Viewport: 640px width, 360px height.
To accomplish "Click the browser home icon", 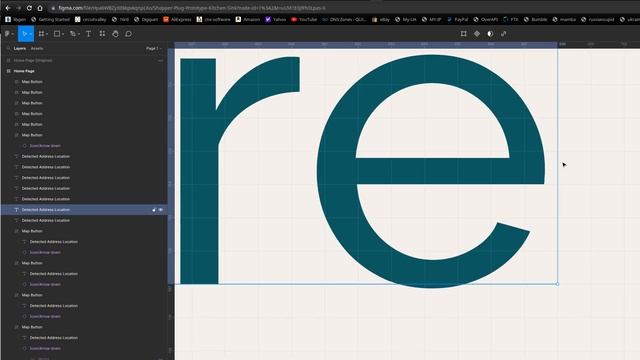I will pyautogui.click(x=40, y=8).
